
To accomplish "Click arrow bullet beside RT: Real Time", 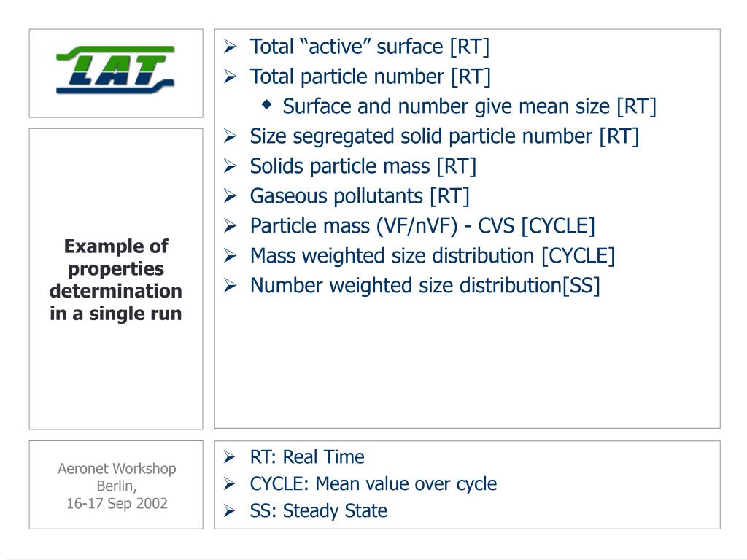I will 230,457.
